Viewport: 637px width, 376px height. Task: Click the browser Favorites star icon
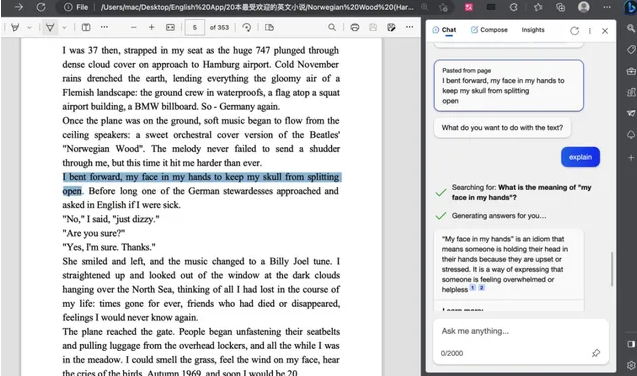pos(538,7)
